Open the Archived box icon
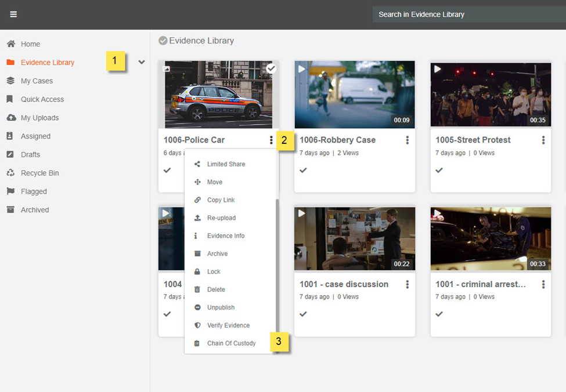The width and height of the screenshot is (566, 392). click(x=12, y=209)
